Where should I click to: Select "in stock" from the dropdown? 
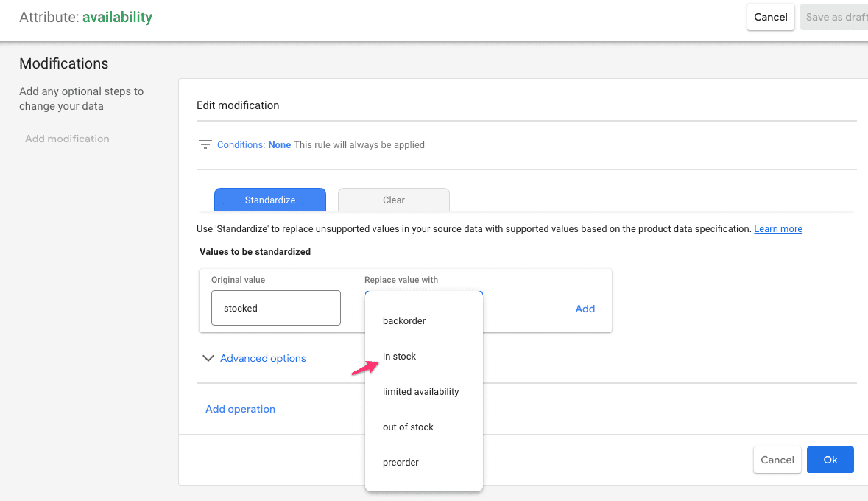coord(399,356)
